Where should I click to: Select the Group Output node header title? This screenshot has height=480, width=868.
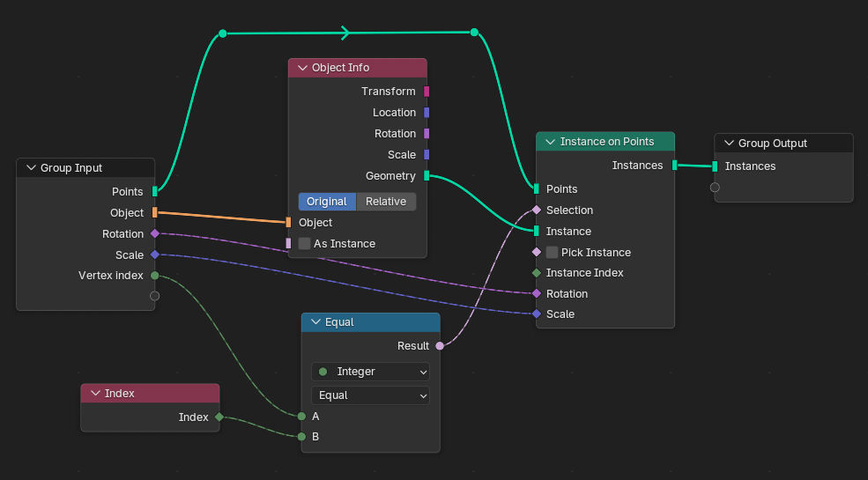click(x=773, y=144)
